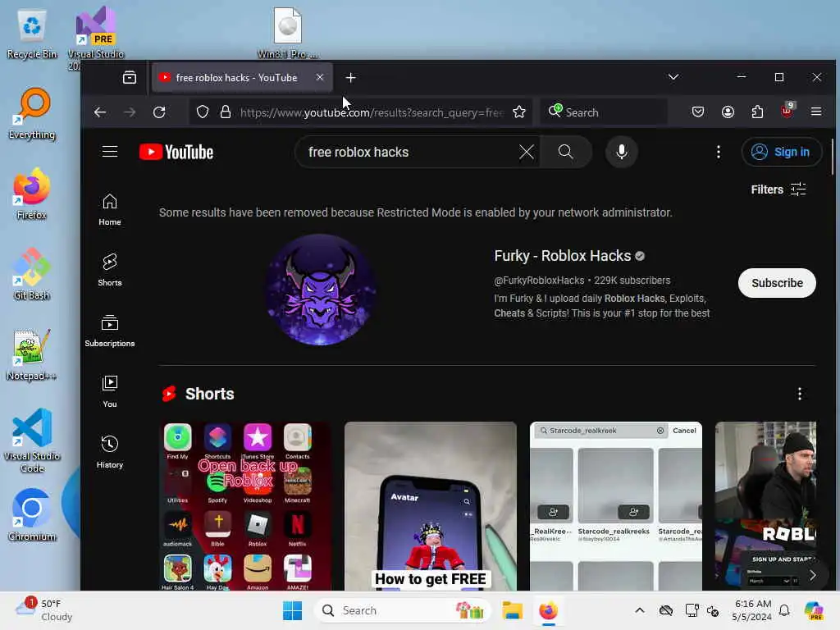Show next Shorts with right chevron
Image resolution: width=840 pixels, height=630 pixels.
[813, 575]
